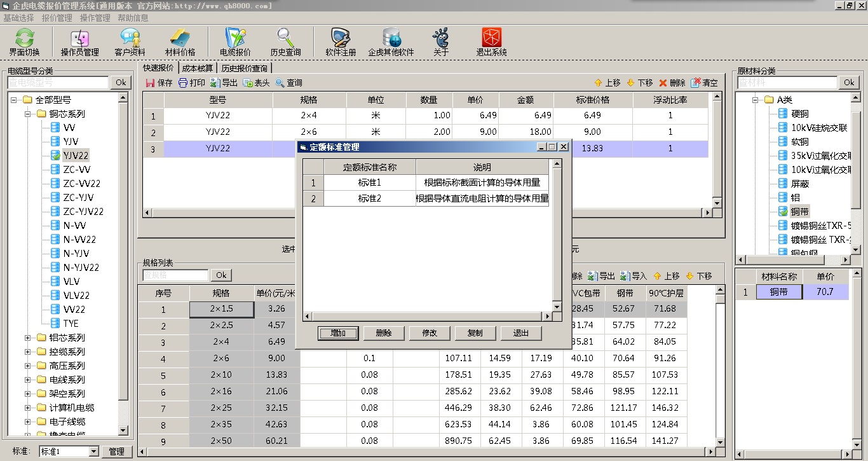Select 硬铜 in material tree
Screen dimensions: 868x461
click(800, 113)
